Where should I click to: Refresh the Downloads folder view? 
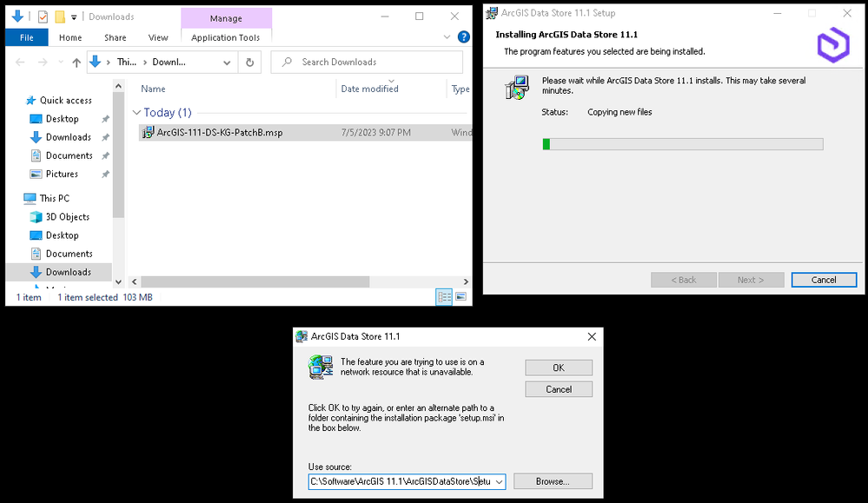249,63
